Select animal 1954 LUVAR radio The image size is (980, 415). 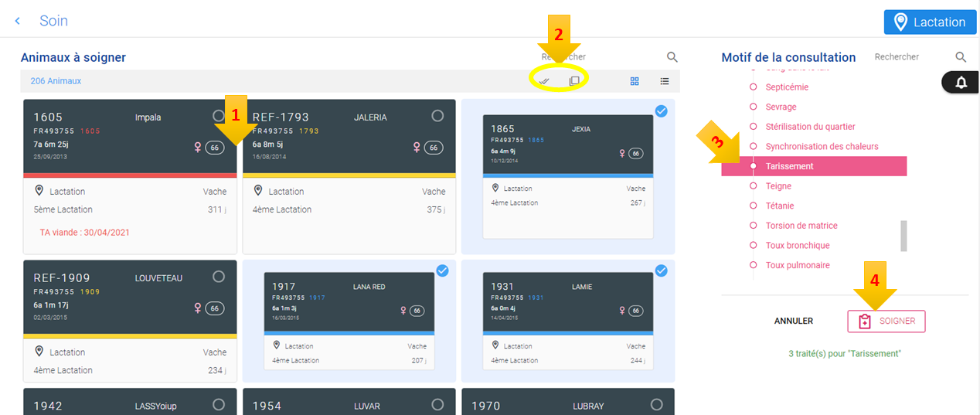(x=437, y=404)
